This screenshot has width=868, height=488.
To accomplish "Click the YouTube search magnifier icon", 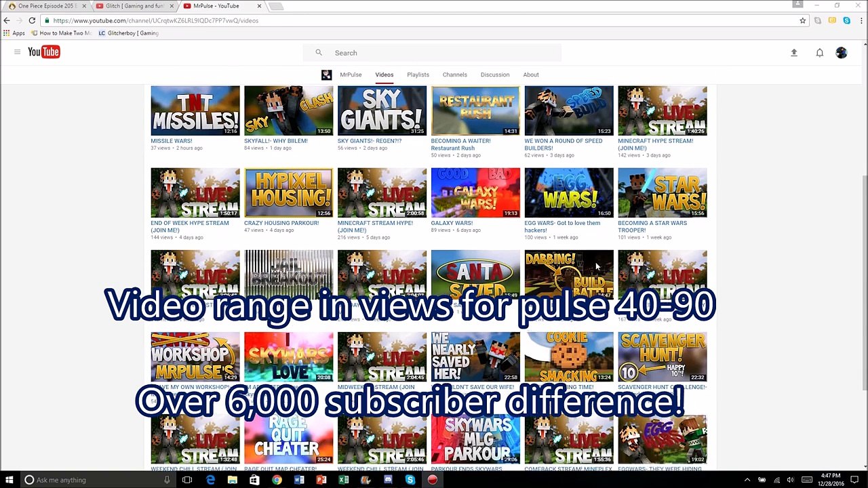I will 319,53.
